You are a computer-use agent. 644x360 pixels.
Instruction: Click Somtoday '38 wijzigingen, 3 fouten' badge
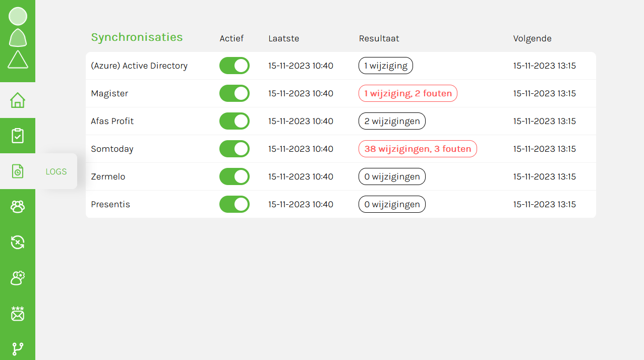[418, 149]
